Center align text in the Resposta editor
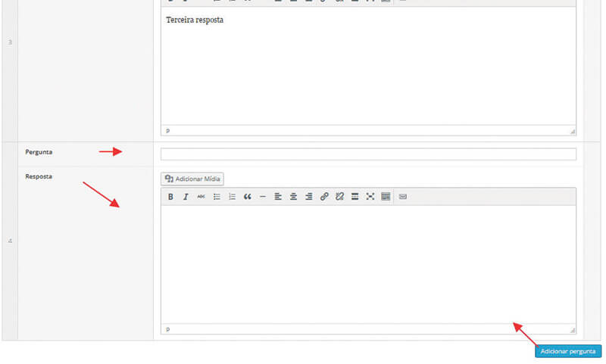606x364 pixels. click(293, 197)
